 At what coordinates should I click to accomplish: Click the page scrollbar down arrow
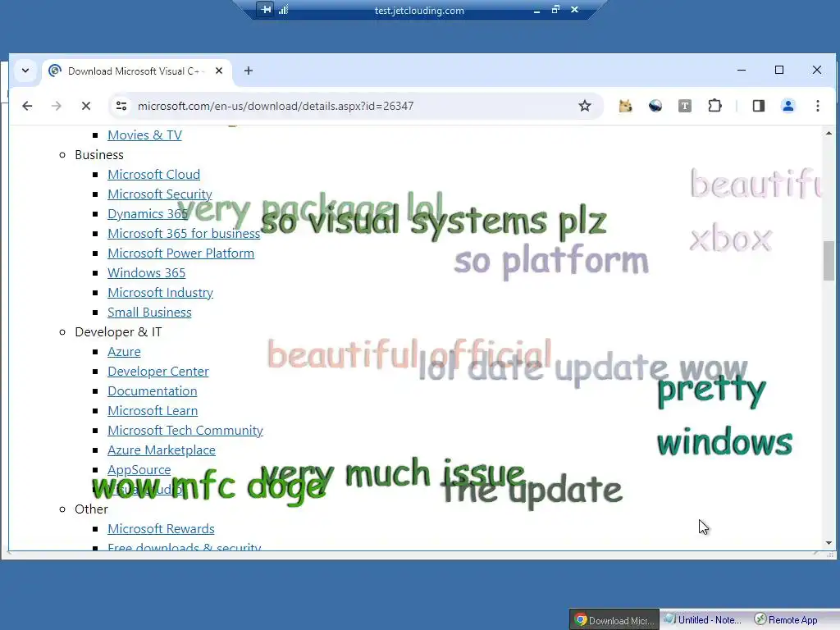pyautogui.click(x=829, y=543)
